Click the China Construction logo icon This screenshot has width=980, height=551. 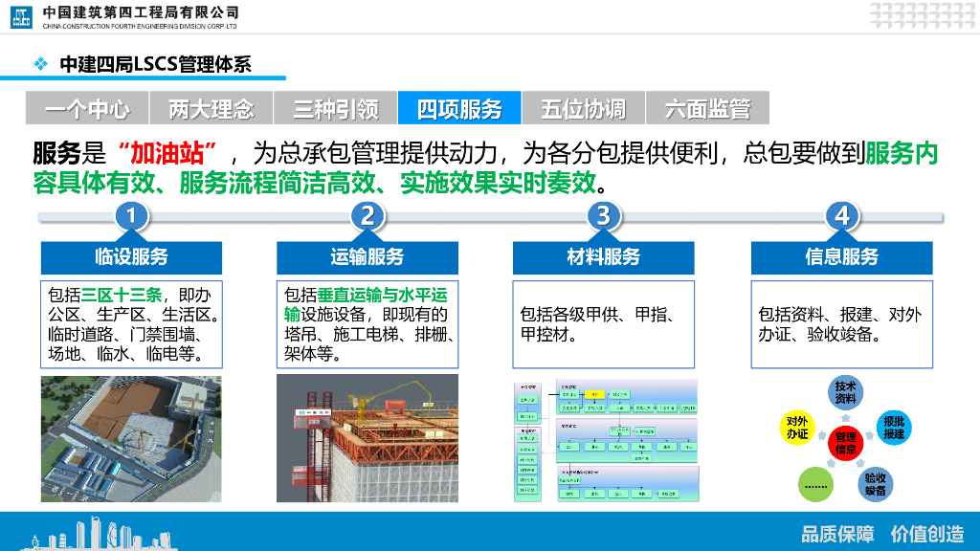[x=21, y=17]
